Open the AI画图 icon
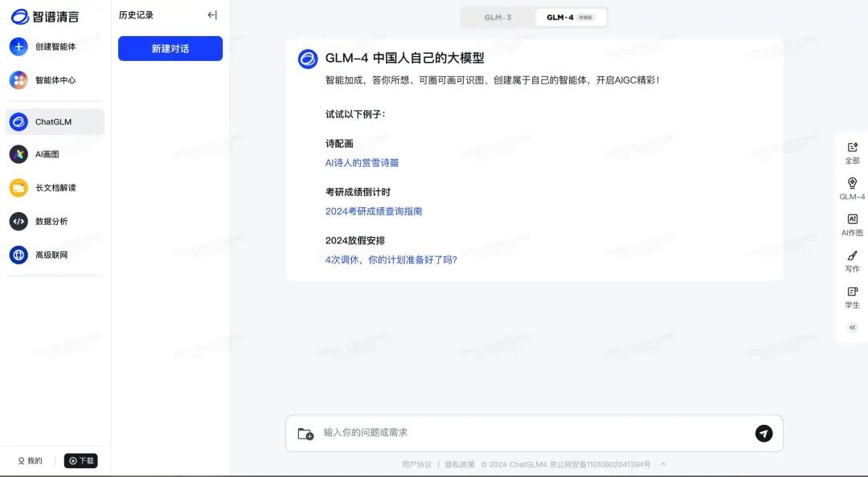The image size is (868, 477). click(18, 154)
